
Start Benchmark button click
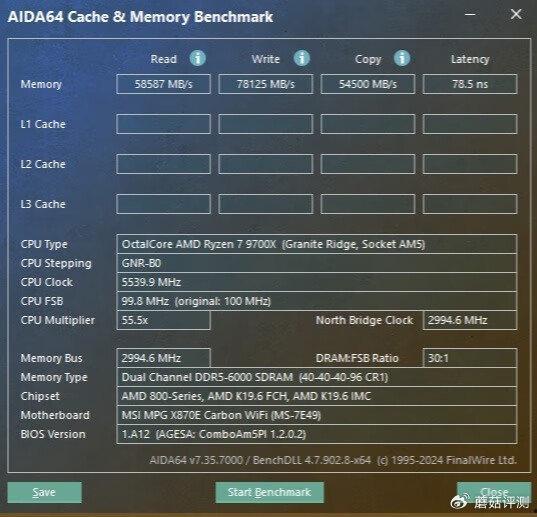pyautogui.click(x=270, y=492)
